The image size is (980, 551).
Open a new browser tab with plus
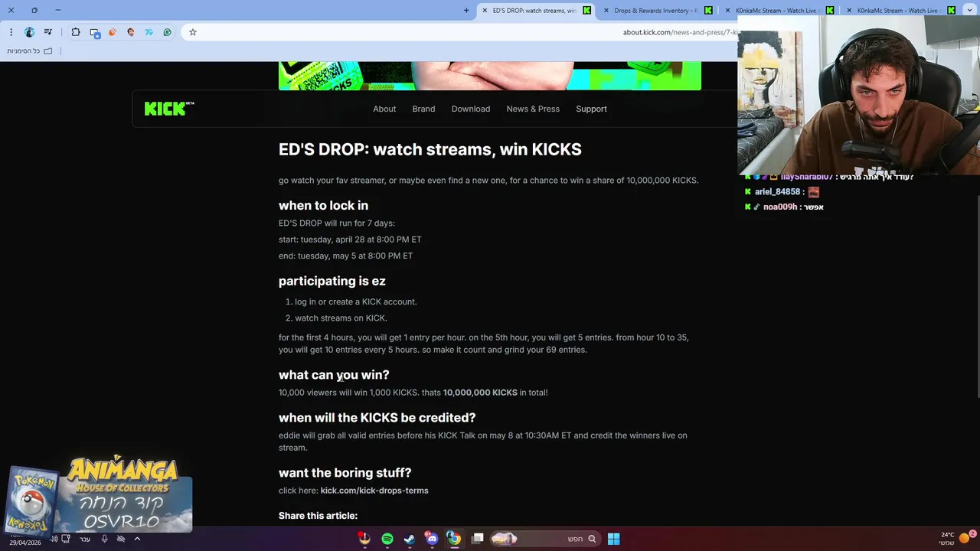(466, 10)
